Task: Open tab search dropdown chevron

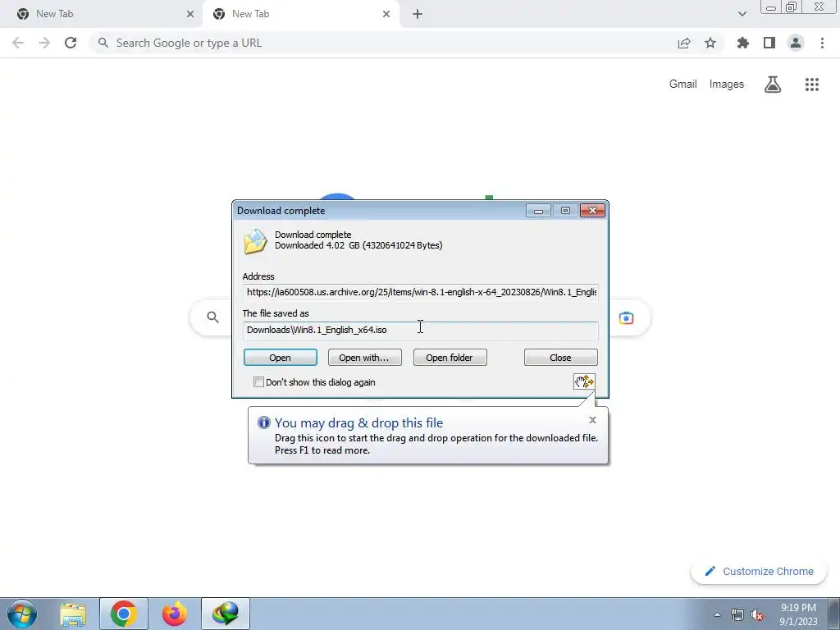Action: coord(742,14)
